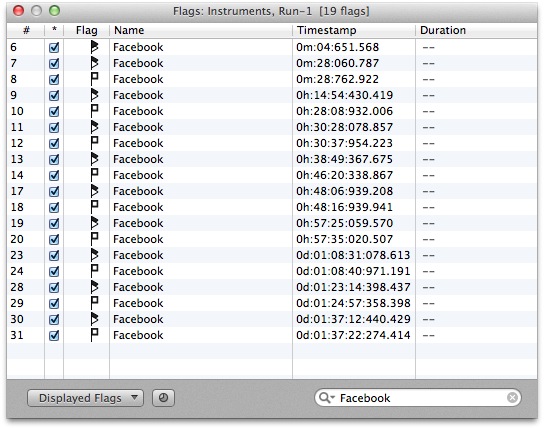Uncheck the checkbox for flag 18
The image size is (544, 429).
(x=54, y=207)
